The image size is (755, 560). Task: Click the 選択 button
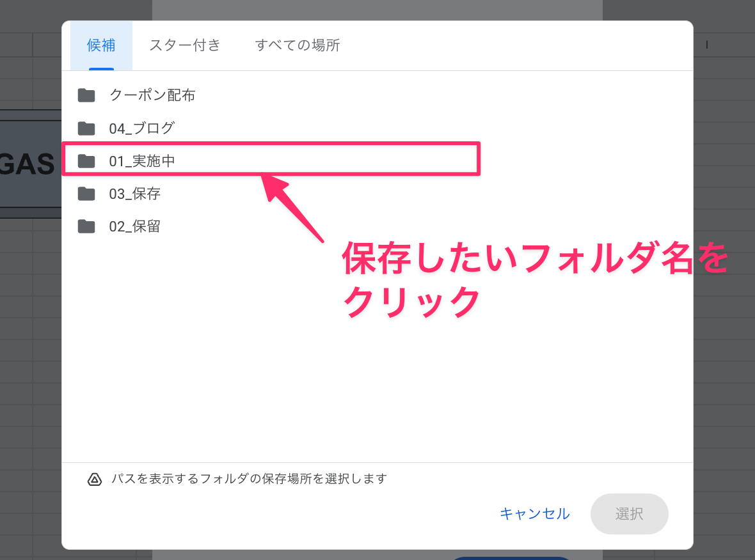point(630,514)
